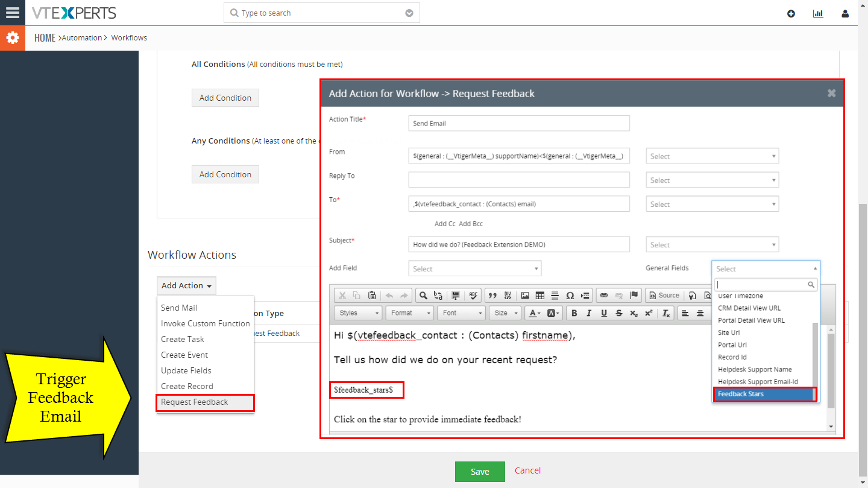Toggle Bold formatting in editor
The height and width of the screenshot is (488, 868).
[x=574, y=313]
